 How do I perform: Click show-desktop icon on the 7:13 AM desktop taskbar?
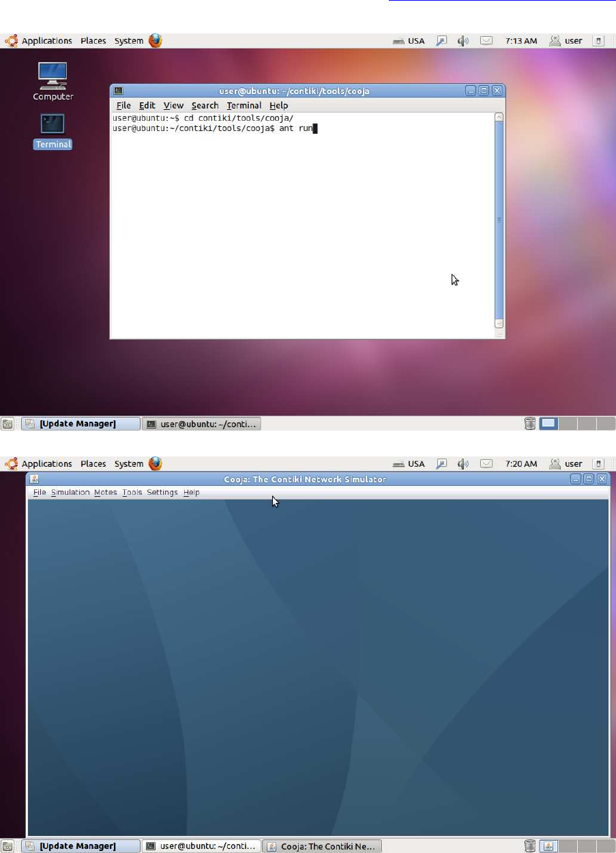pyautogui.click(x=8, y=424)
